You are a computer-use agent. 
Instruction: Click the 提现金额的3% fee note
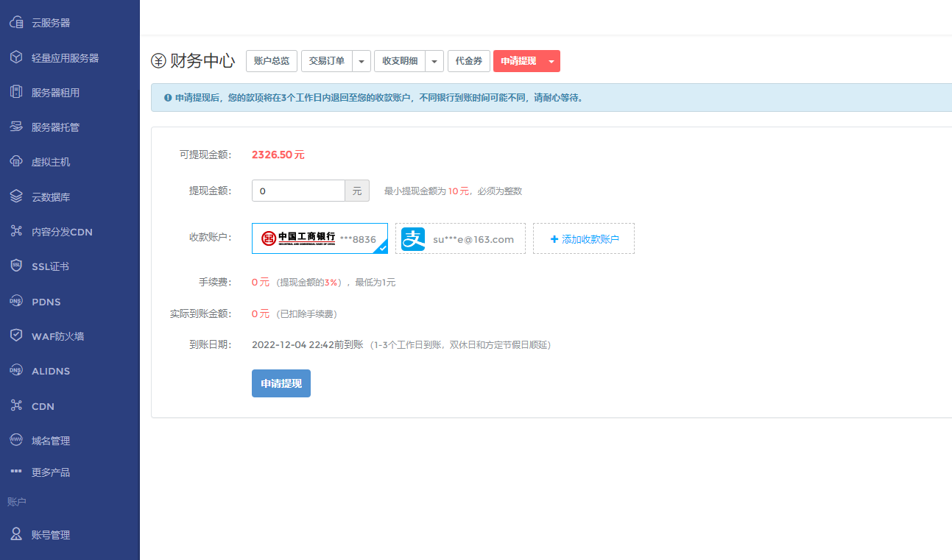[x=310, y=283]
